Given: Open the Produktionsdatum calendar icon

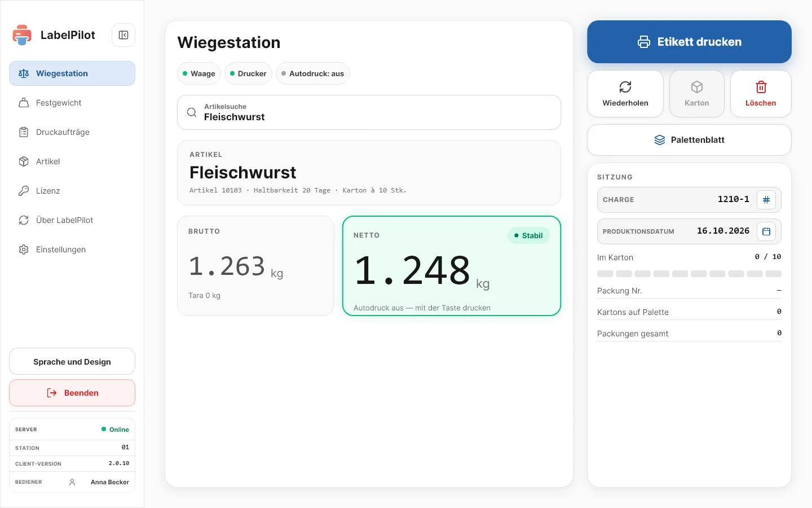Looking at the screenshot, I should (766, 231).
